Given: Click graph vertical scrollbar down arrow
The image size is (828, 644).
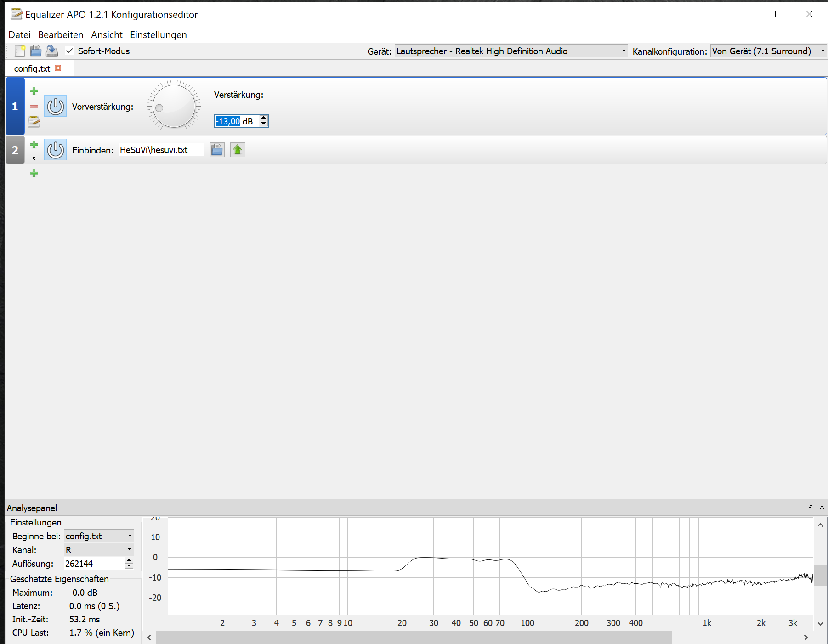Looking at the screenshot, I should [x=821, y=624].
